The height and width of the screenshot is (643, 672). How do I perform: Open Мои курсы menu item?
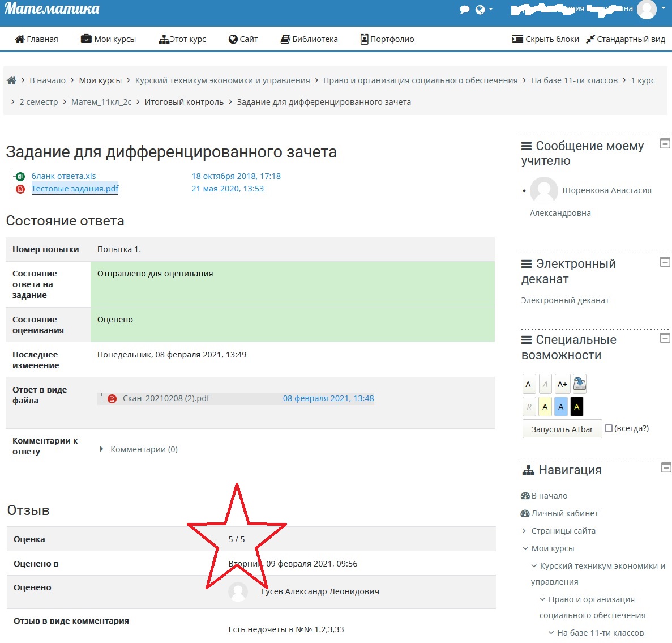click(x=109, y=39)
